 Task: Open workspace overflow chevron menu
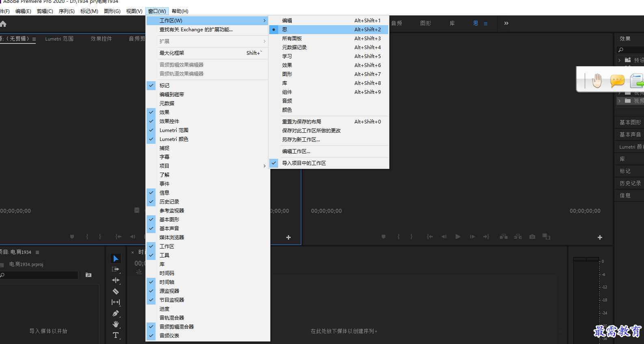point(506,23)
